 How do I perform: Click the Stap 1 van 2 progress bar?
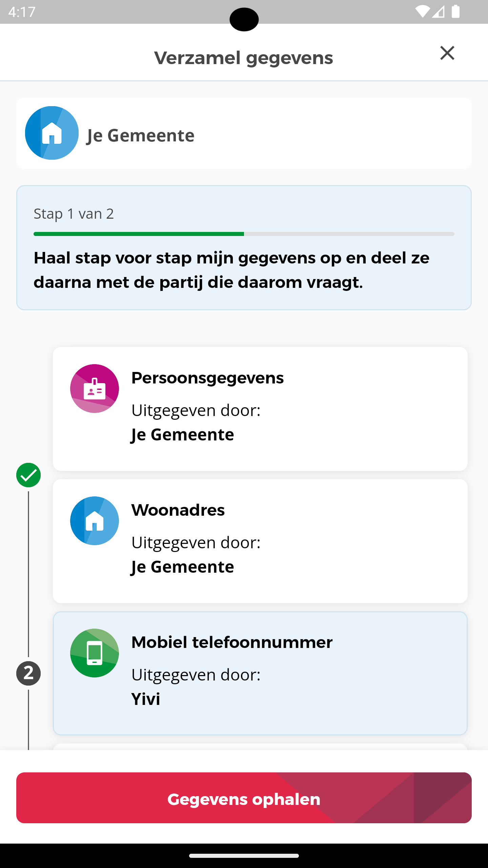(244, 234)
